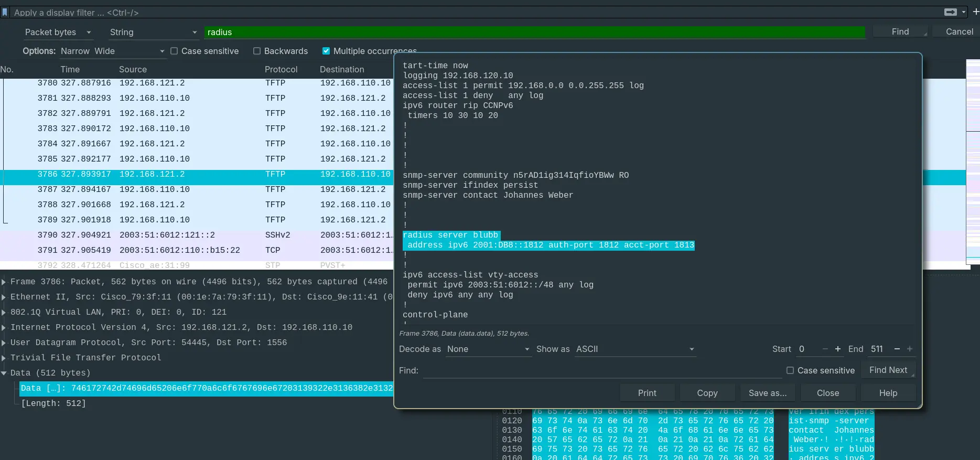Collapse the Data (512 bytes) section

click(x=4, y=373)
